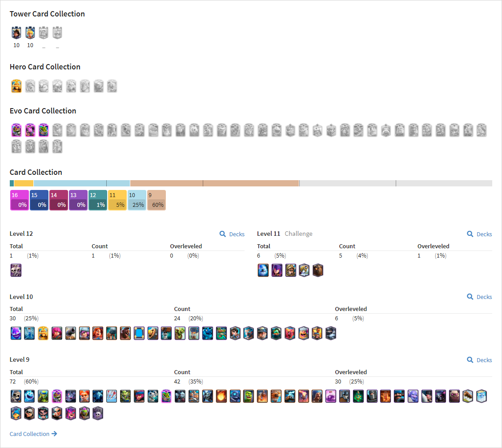Click the Fireball card in Level 9
The image size is (502, 448).
pyautogui.click(x=221, y=396)
